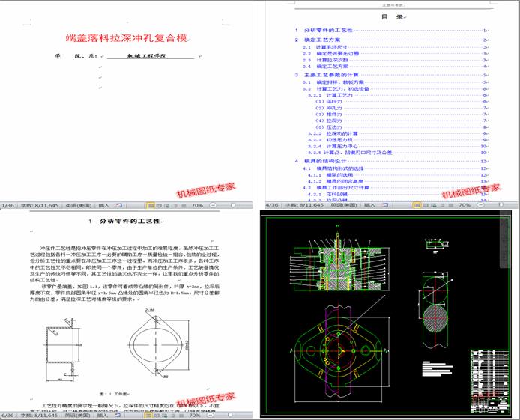The image size is (520, 420).
Task: Click Draft view icon in the table-of-contents window
Action: tap(450, 205)
